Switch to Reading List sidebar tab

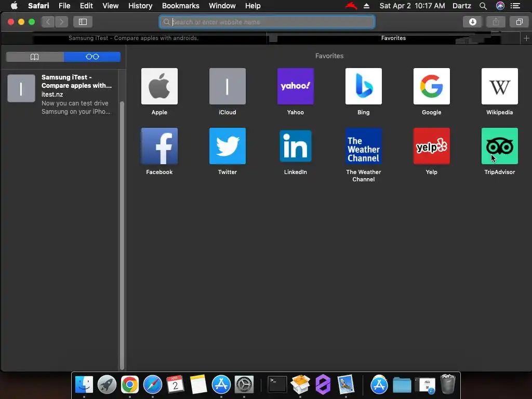pyautogui.click(x=92, y=57)
